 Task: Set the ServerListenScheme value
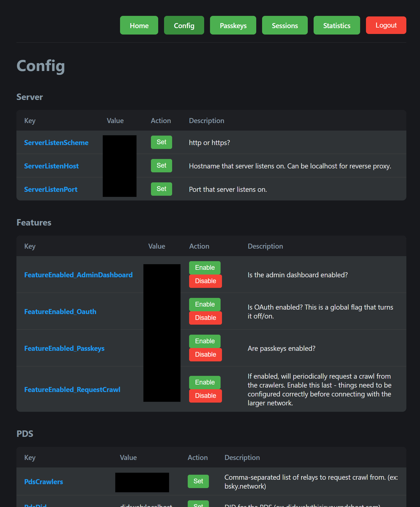161,142
